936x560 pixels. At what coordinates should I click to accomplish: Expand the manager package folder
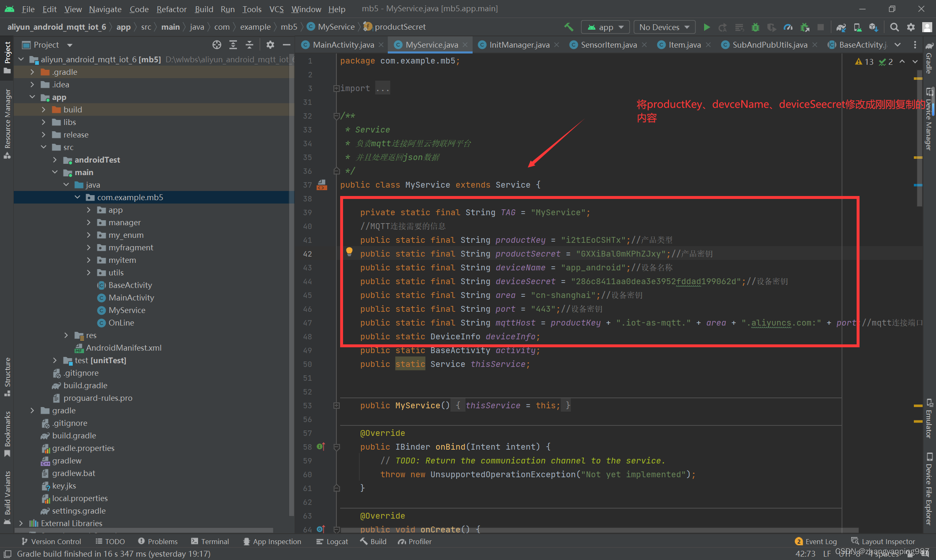pos(89,222)
